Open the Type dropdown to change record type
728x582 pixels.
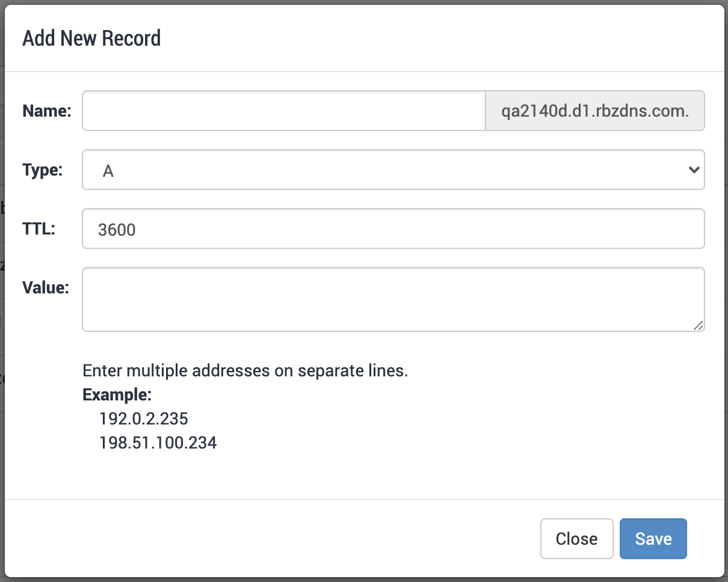393,170
